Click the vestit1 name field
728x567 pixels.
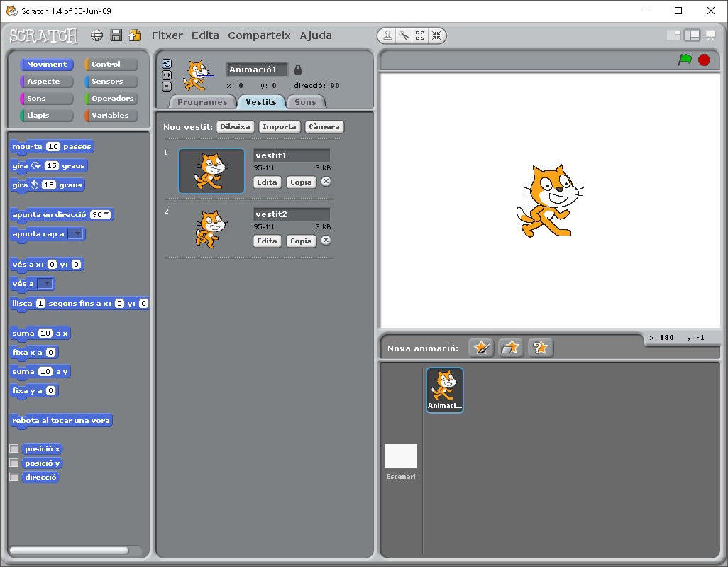pyautogui.click(x=292, y=155)
